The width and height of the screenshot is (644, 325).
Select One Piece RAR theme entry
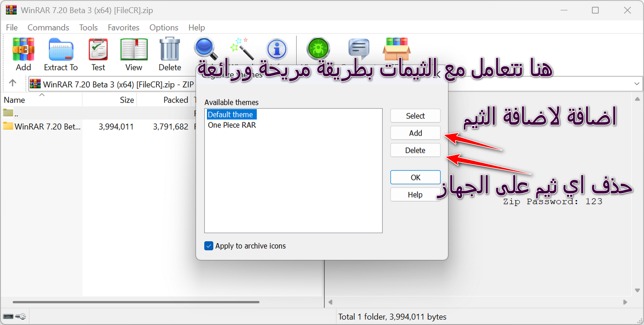(x=232, y=125)
